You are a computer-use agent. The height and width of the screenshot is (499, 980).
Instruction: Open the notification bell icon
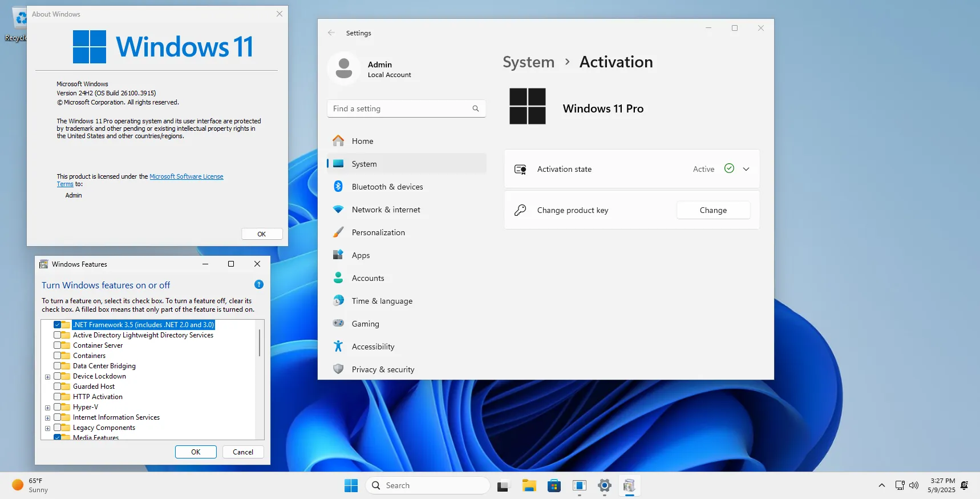click(965, 485)
